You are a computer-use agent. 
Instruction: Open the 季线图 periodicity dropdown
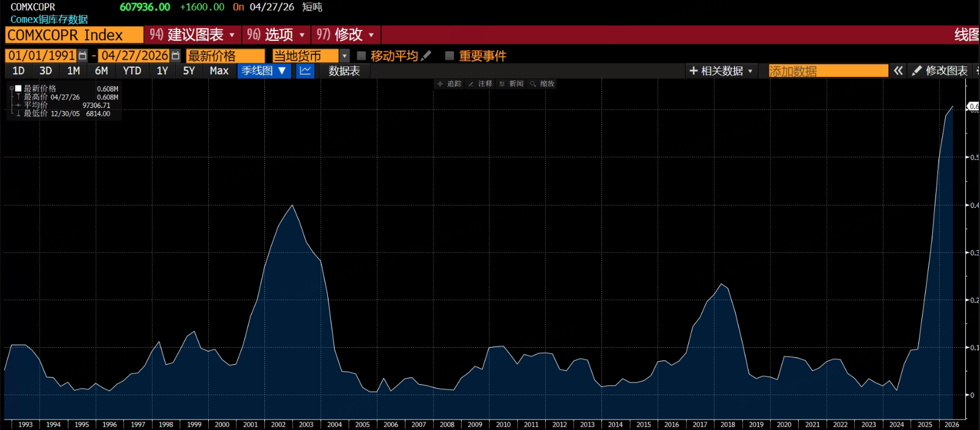click(264, 71)
